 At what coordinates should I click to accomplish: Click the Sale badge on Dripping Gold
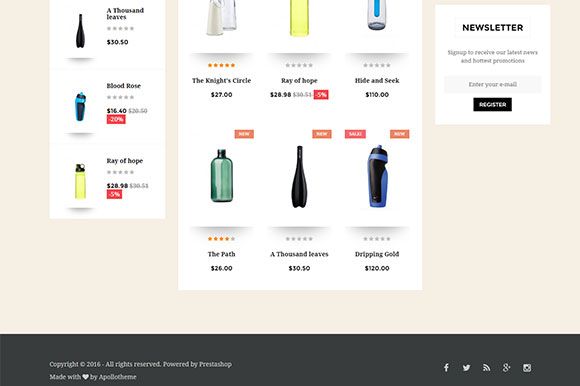pos(355,134)
